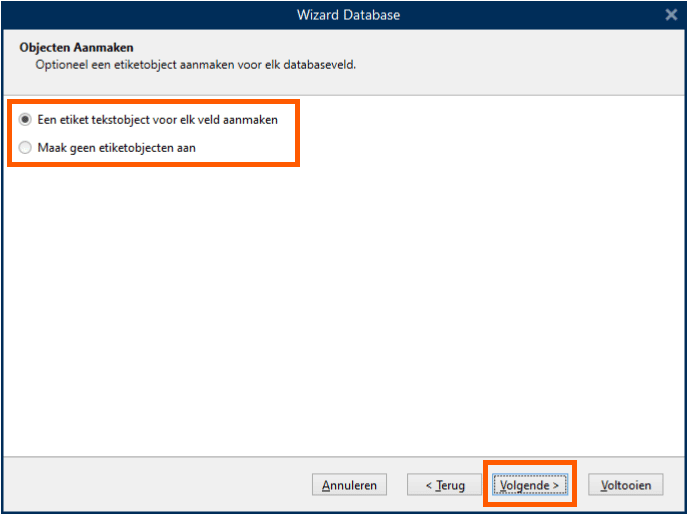Image resolution: width=688 pixels, height=515 pixels.
Task: Click the 'Optioneel een etiketobject aanmaken' description text
Action: coord(196,65)
